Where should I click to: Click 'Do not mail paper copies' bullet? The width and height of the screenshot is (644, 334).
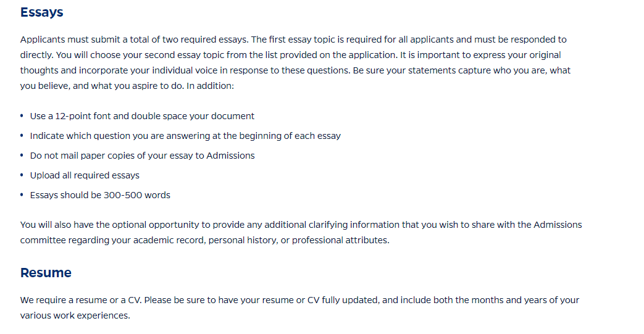tap(142, 156)
